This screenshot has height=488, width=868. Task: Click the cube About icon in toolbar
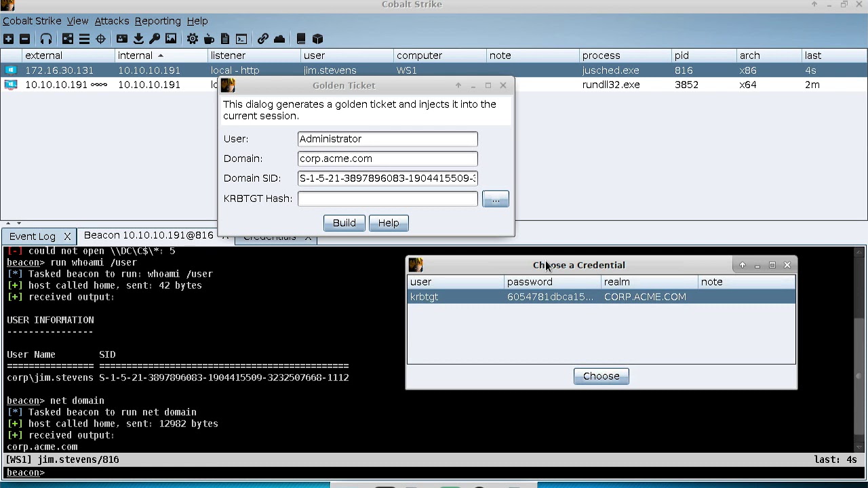[x=317, y=39]
